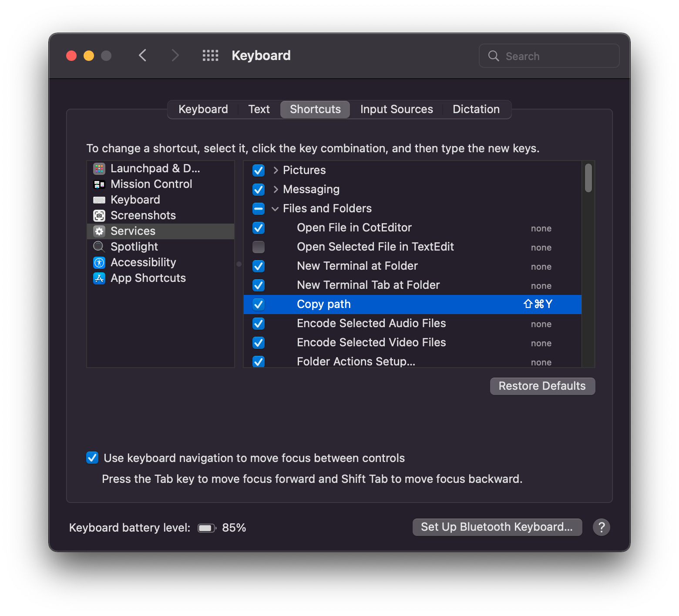
Task: Click Restore Defaults button
Action: tap(542, 386)
